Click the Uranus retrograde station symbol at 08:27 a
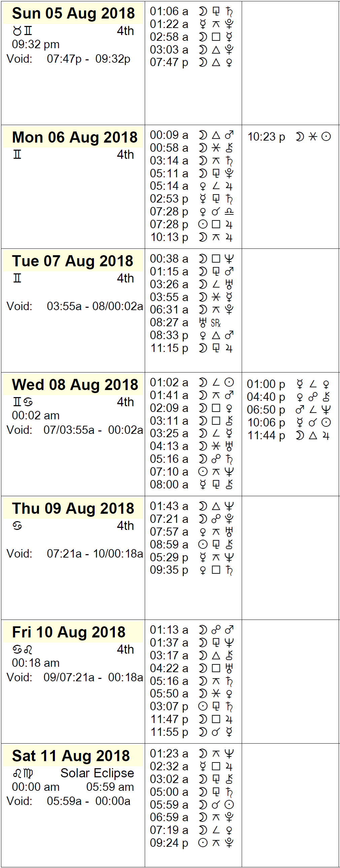 click(209, 323)
